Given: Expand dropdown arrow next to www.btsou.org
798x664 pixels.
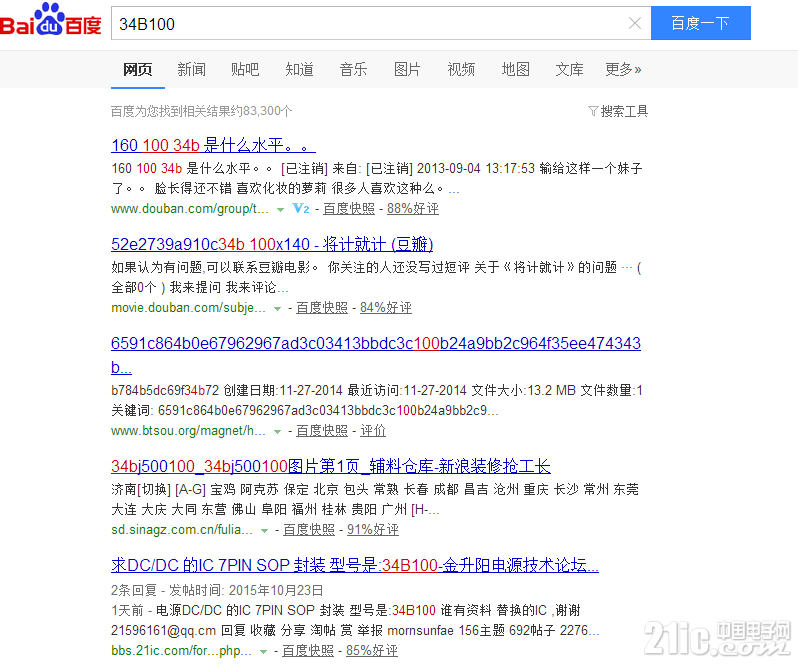Looking at the screenshot, I should [277, 431].
